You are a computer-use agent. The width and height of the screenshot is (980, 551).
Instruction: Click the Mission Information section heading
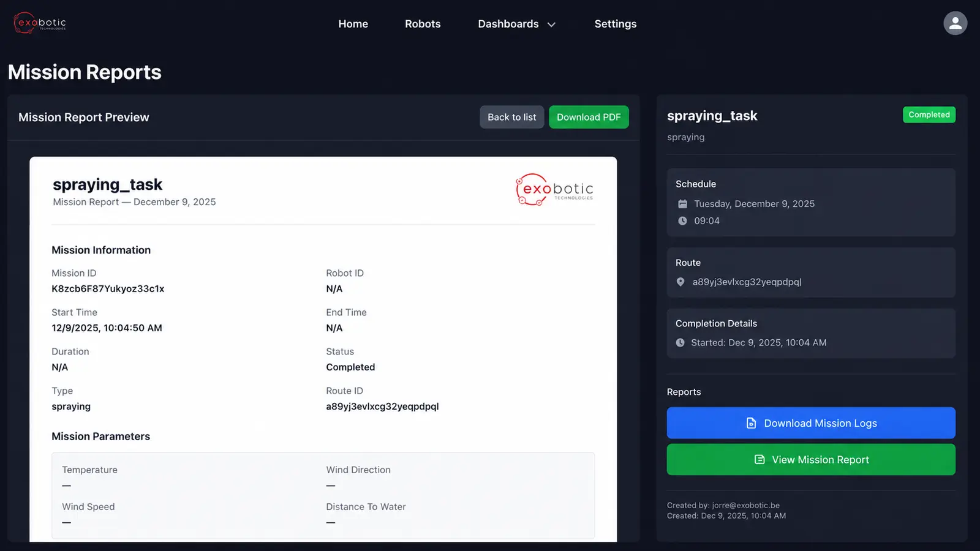pos(101,250)
